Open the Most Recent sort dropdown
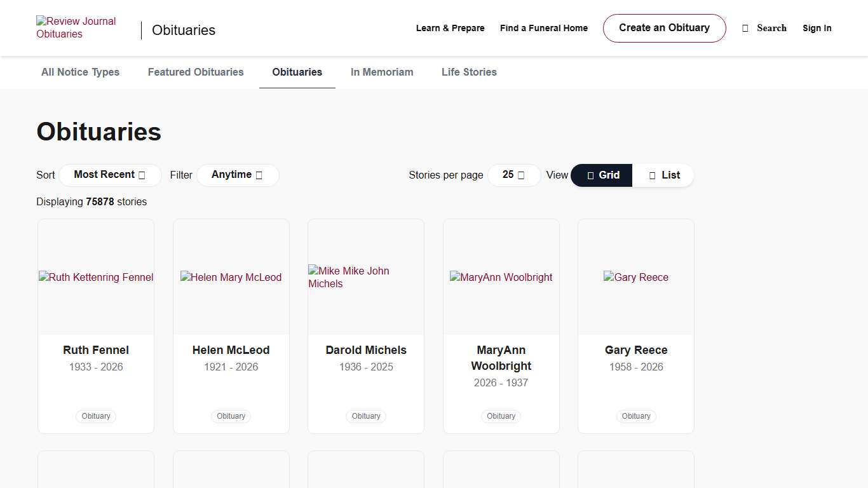 tap(110, 175)
